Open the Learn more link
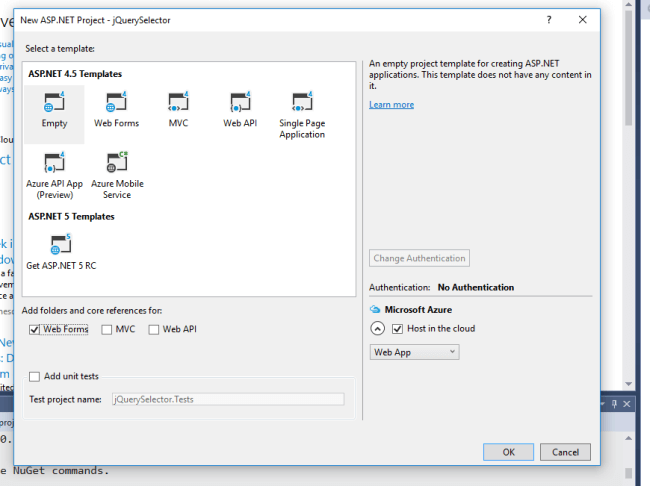 tap(391, 104)
